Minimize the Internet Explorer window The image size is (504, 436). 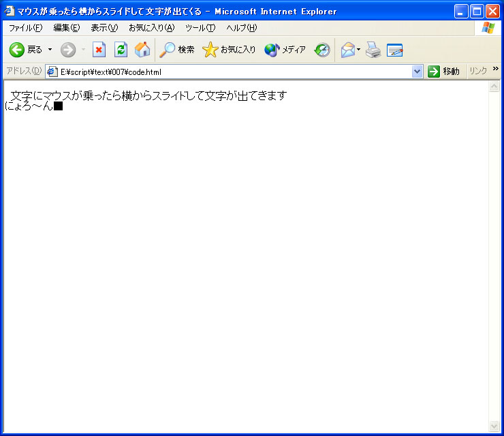coord(461,12)
